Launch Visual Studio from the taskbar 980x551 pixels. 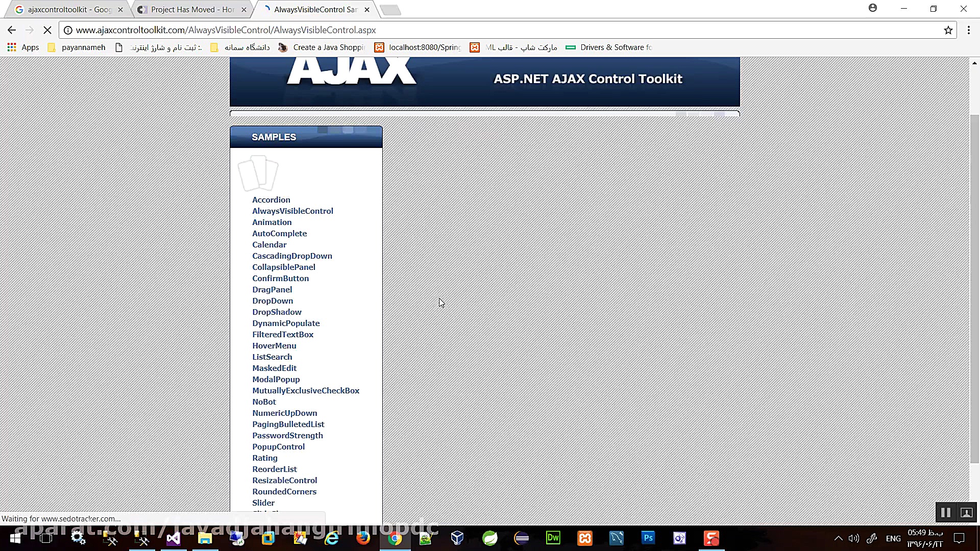coord(174,538)
